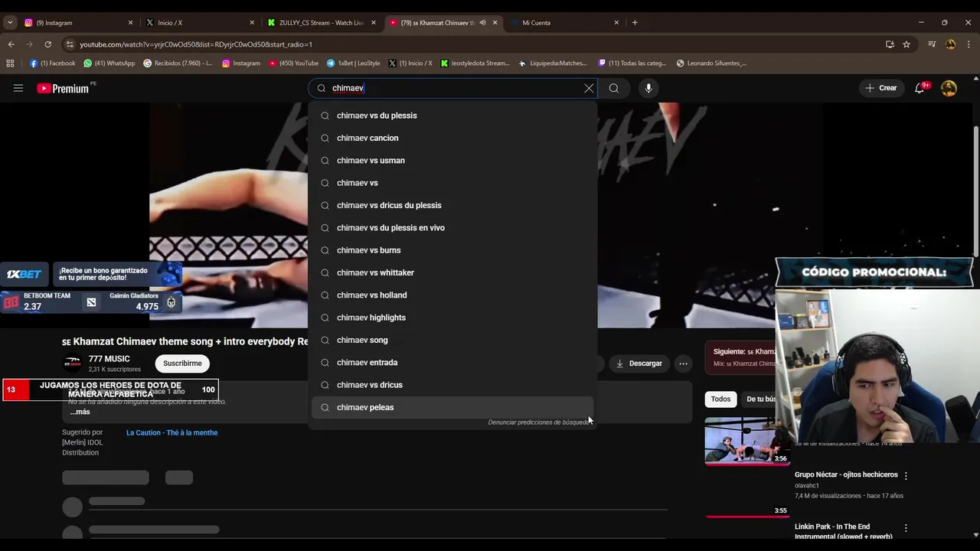Open the YouTube hamburger guide menu
This screenshot has height=551, width=980.
[x=18, y=88]
